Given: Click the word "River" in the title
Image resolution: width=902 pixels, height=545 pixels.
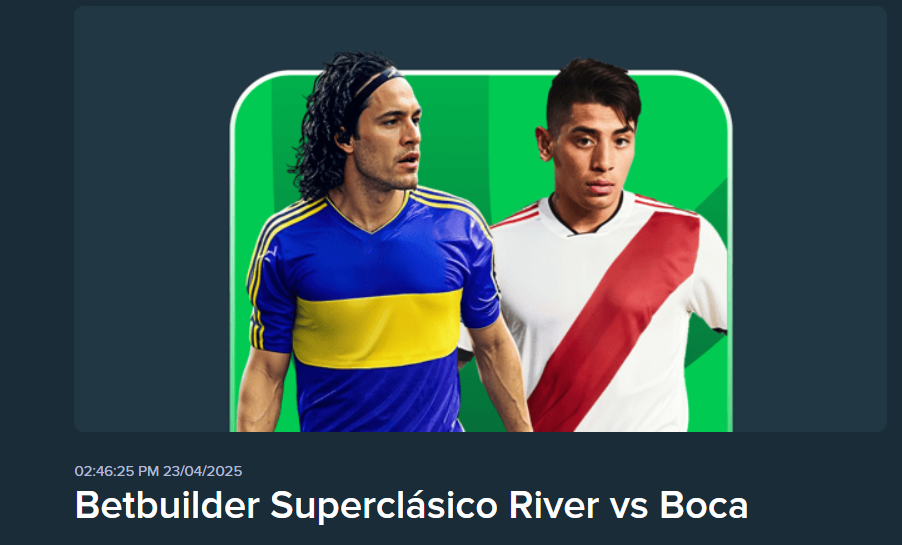Looking at the screenshot, I should point(554,505).
